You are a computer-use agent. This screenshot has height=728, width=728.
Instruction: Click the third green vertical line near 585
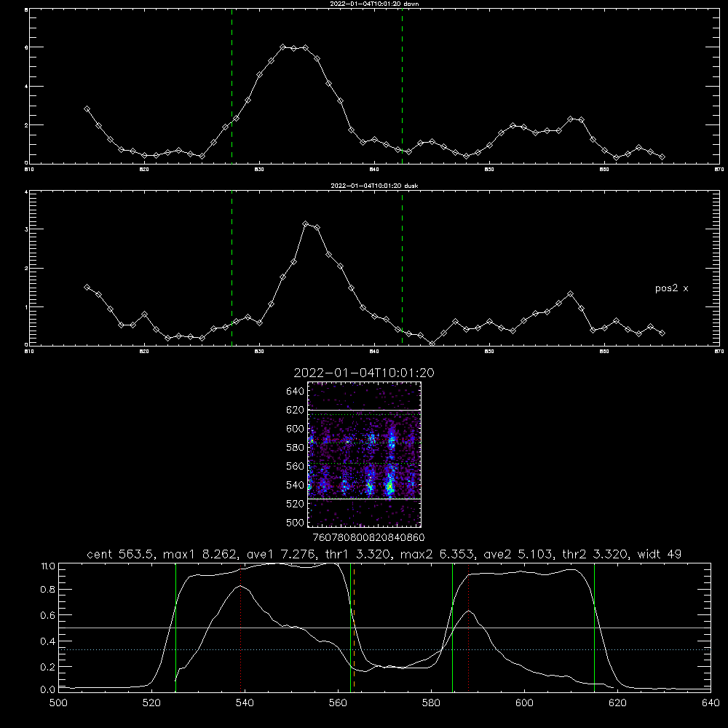click(452, 628)
